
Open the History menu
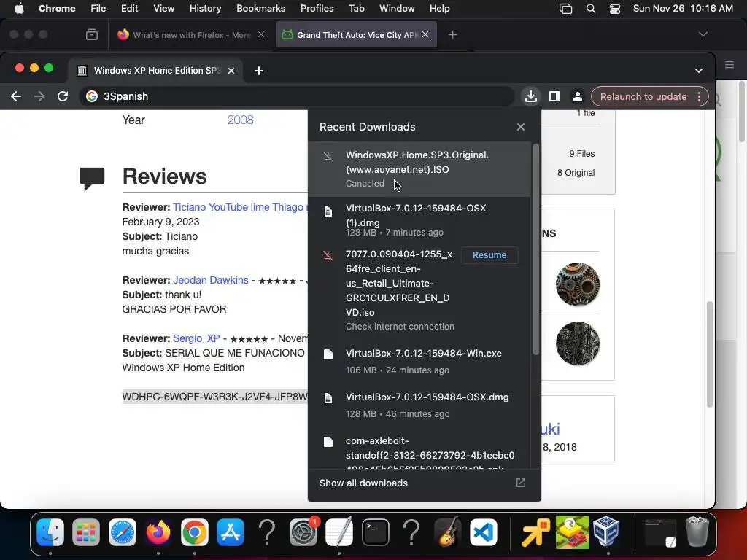[205, 8]
